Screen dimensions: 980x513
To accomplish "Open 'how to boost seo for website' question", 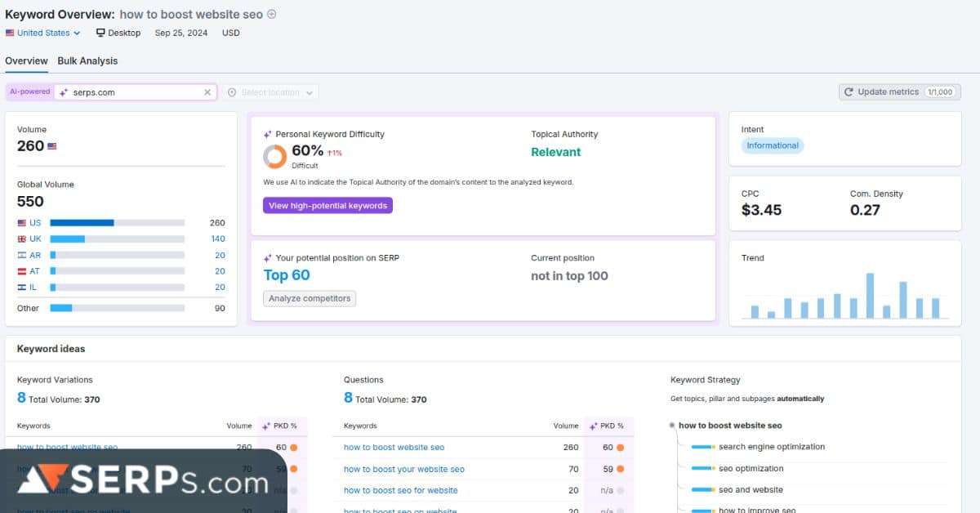I will [400, 491].
